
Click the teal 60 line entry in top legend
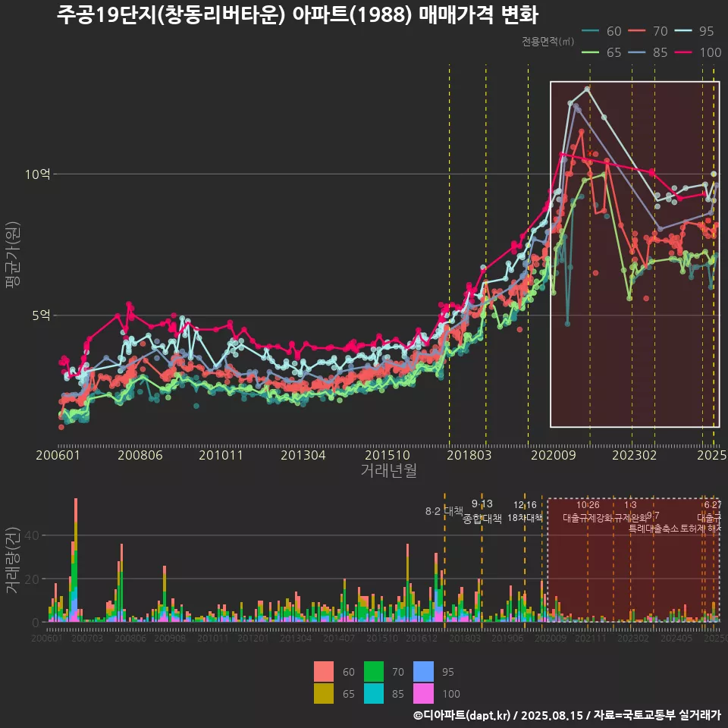(601, 31)
